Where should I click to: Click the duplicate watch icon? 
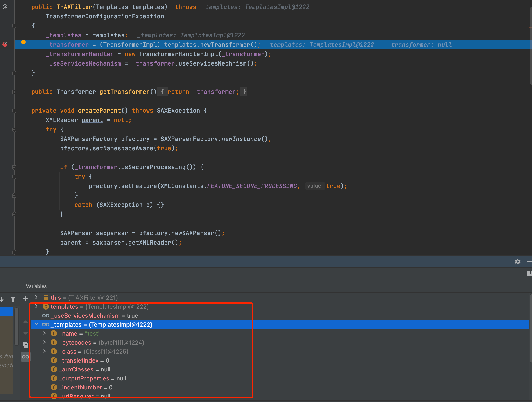[26, 345]
